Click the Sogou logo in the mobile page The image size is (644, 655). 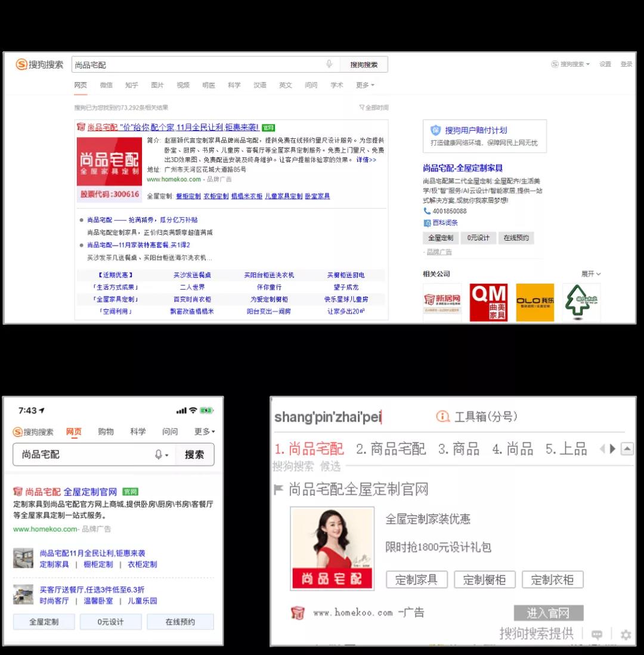click(x=33, y=432)
